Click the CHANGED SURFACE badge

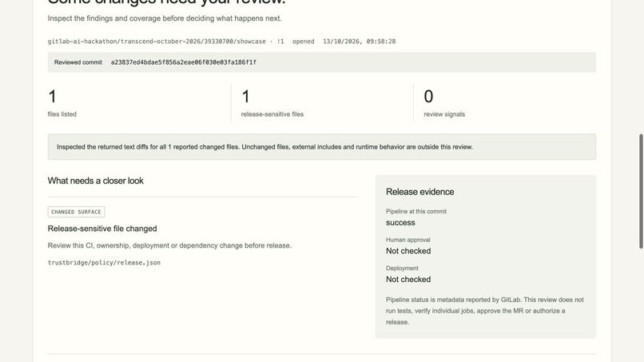coord(76,212)
